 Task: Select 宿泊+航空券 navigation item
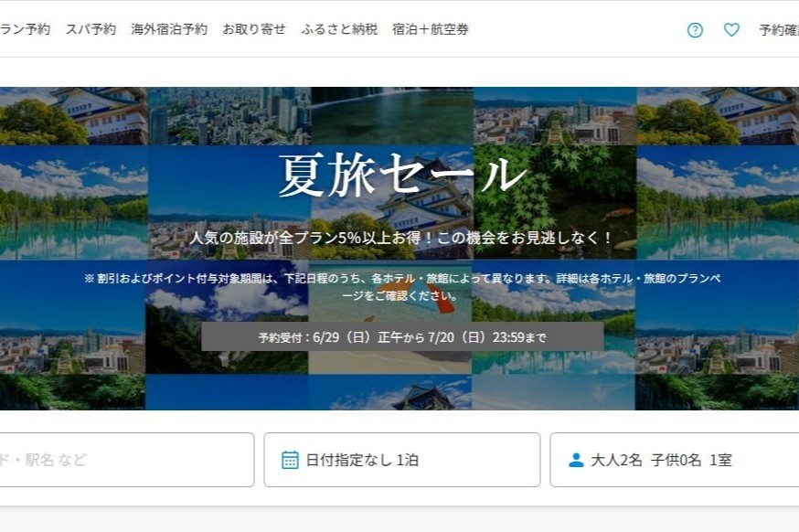click(x=431, y=29)
